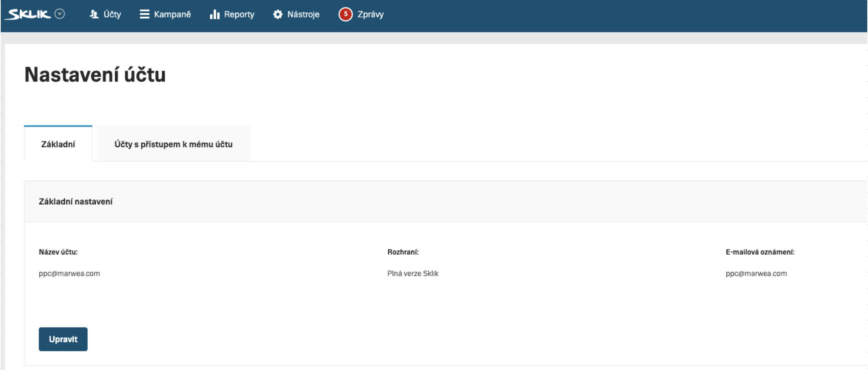Click the Název účtu label
This screenshot has height=370, width=868.
(58, 252)
